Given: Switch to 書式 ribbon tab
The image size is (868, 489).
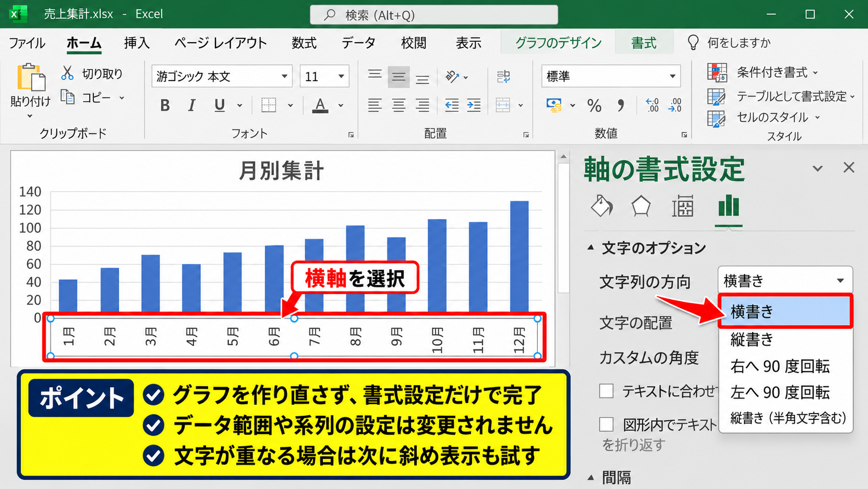Looking at the screenshot, I should [644, 43].
